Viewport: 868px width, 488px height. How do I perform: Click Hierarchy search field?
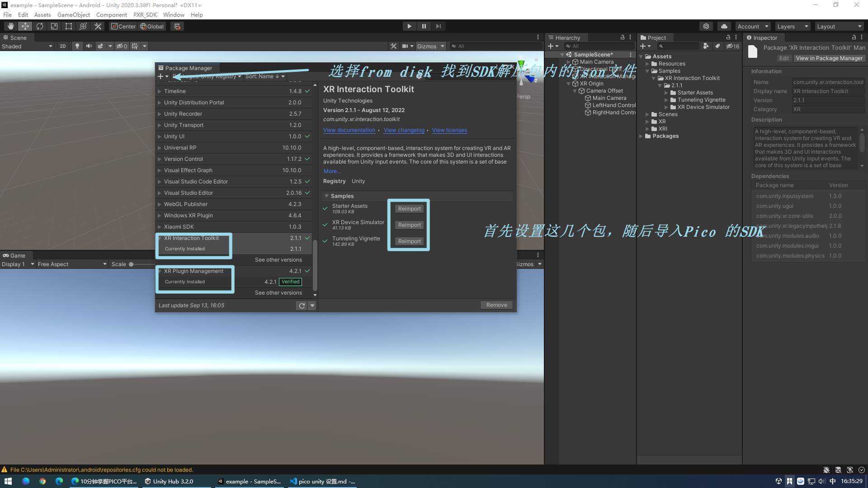pyautogui.click(x=599, y=46)
